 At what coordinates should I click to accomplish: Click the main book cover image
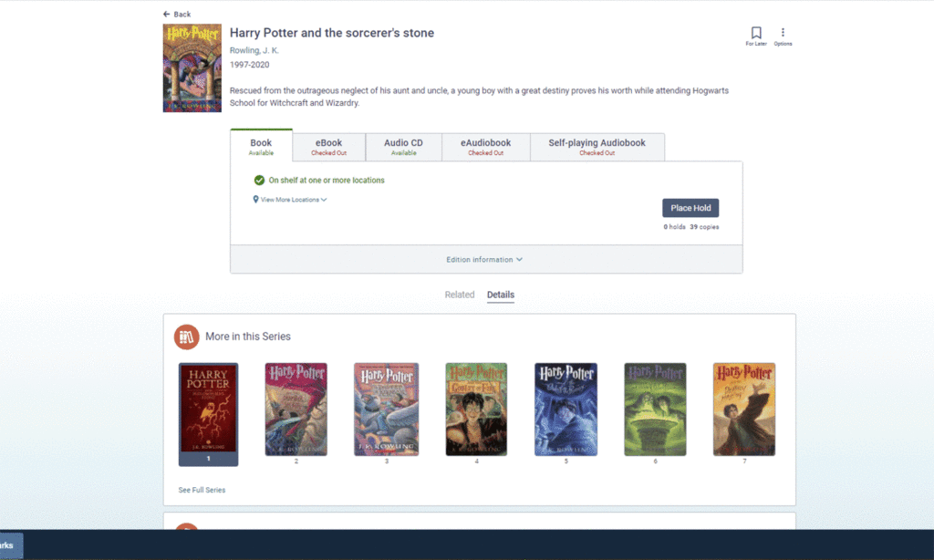[192, 67]
